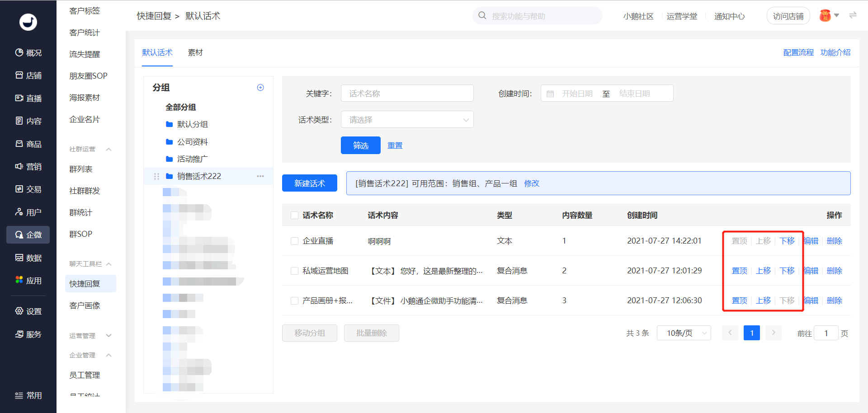Viewport: 868px width, 413px height.
Task: Click the calendar icon in date range field
Action: tap(550, 94)
